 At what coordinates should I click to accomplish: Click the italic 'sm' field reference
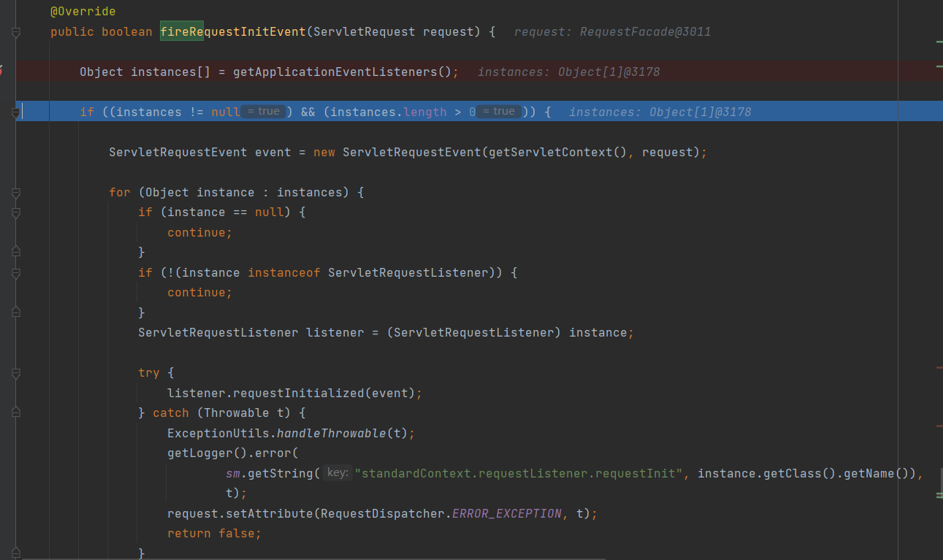pos(232,473)
